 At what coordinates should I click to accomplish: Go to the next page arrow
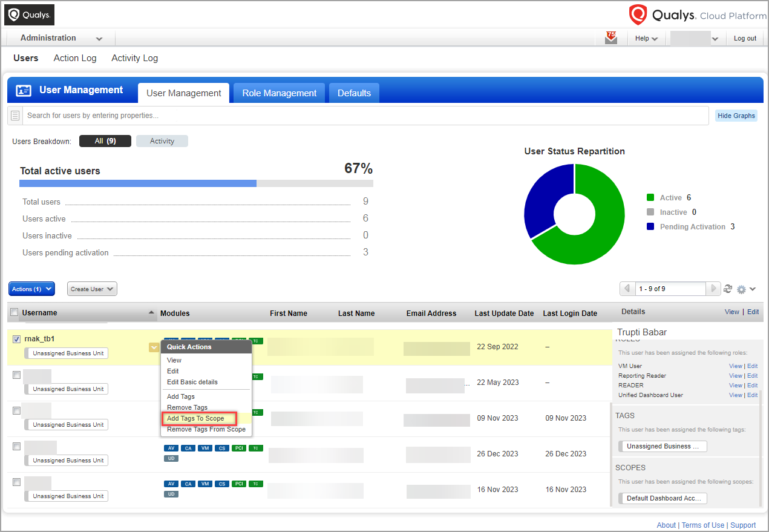714,289
